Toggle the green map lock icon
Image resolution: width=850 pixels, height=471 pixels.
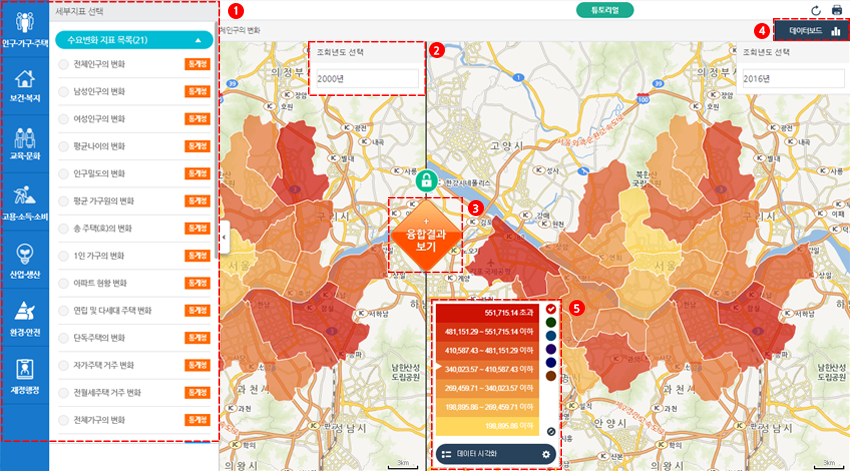click(x=426, y=181)
